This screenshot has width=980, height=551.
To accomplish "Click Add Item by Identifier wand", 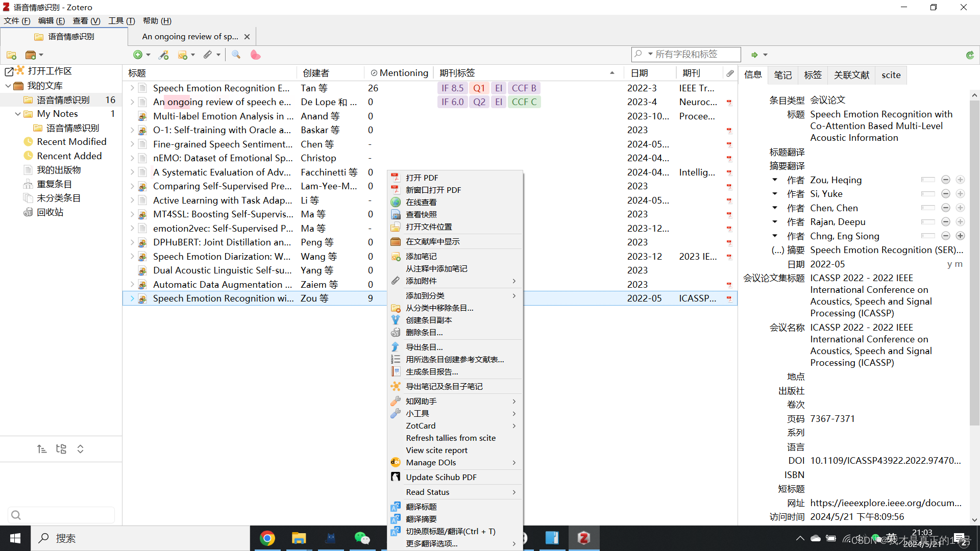I will point(164,55).
